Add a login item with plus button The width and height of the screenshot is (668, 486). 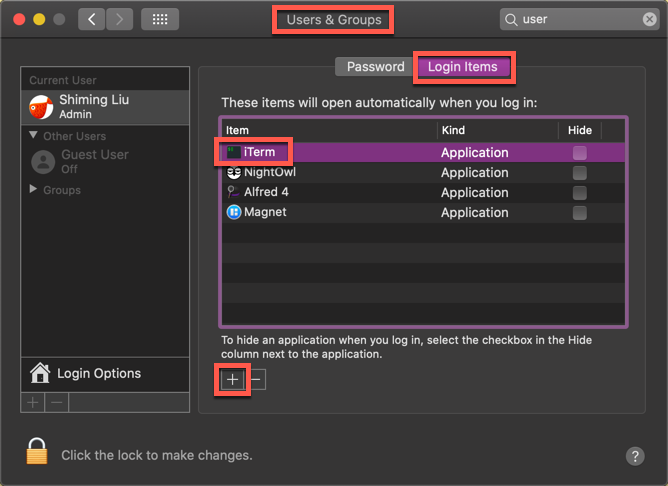232,380
